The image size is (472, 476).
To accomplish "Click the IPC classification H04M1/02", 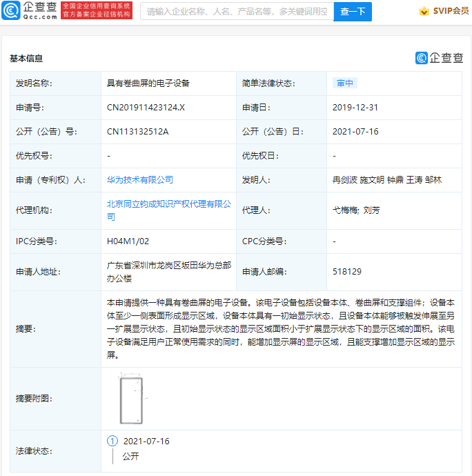I will [128, 241].
